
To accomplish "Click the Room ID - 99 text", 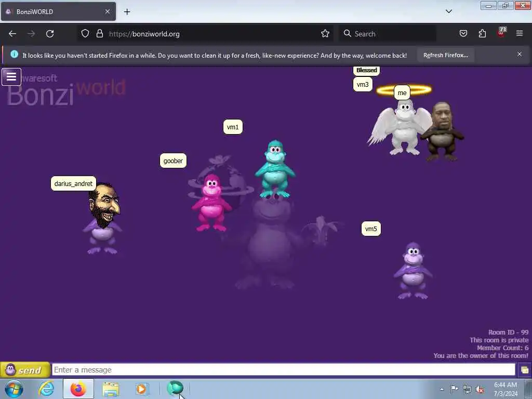I will coord(508,332).
